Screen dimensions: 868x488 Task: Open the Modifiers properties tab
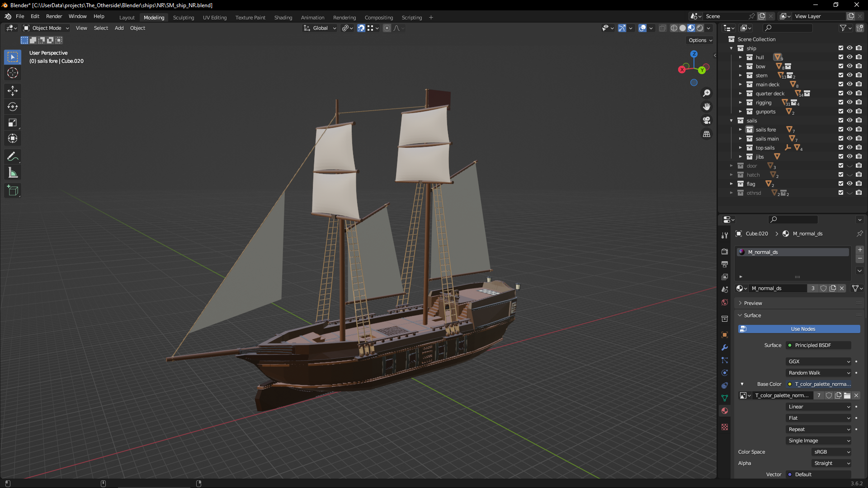(725, 347)
